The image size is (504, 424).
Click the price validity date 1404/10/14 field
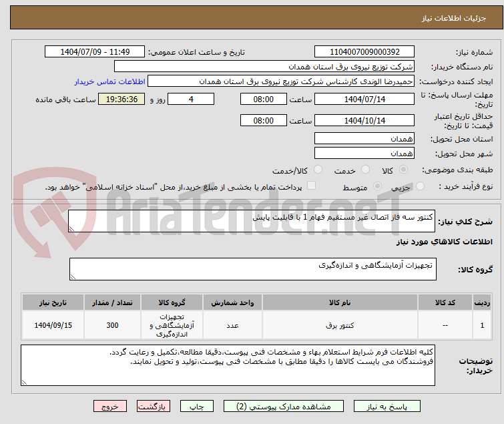click(364, 121)
